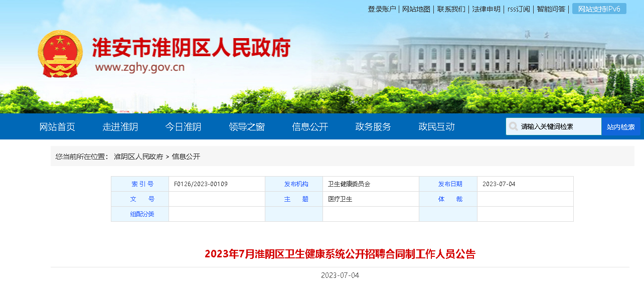Viewport: 644px width, 296px height.
Task: Open 领导之窗 menu
Action: (247, 127)
